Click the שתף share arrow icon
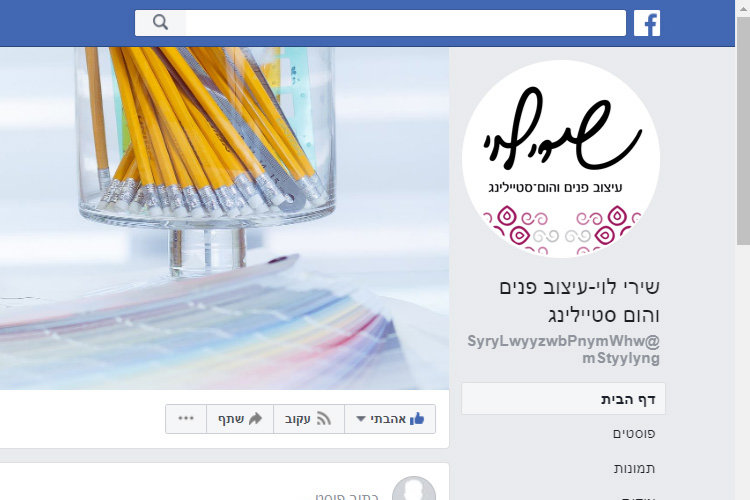Screen dimensions: 750x500 (255, 419)
